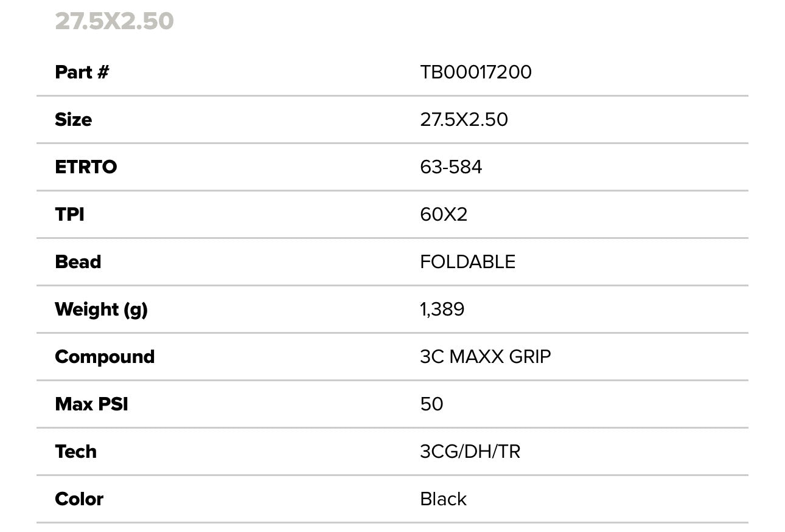Click the Weight (g) label
The image size is (785, 532).
[101, 309]
